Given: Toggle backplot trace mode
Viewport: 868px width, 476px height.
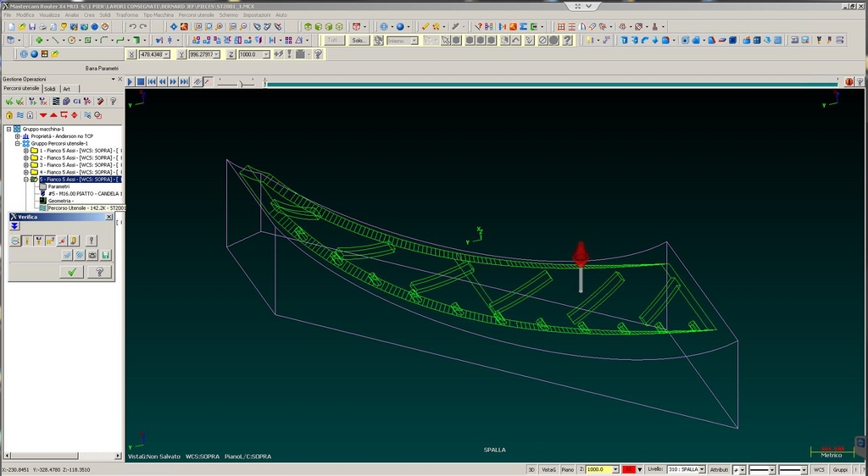Looking at the screenshot, I should point(198,82).
